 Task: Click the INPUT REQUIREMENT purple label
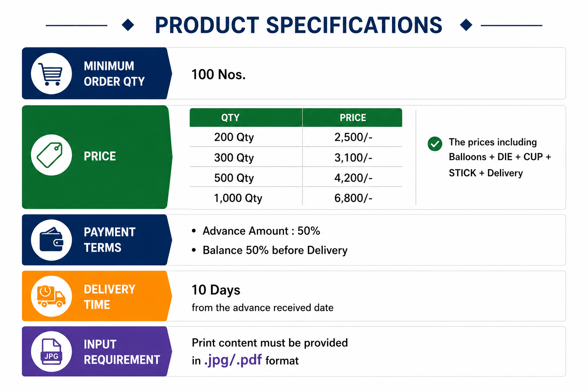tap(122, 352)
